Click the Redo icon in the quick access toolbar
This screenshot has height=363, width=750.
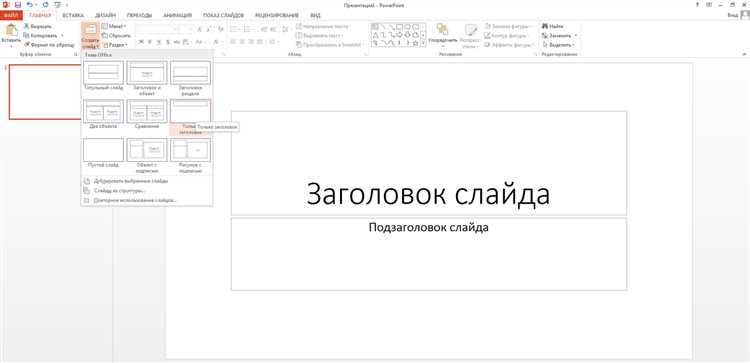(x=45, y=4)
